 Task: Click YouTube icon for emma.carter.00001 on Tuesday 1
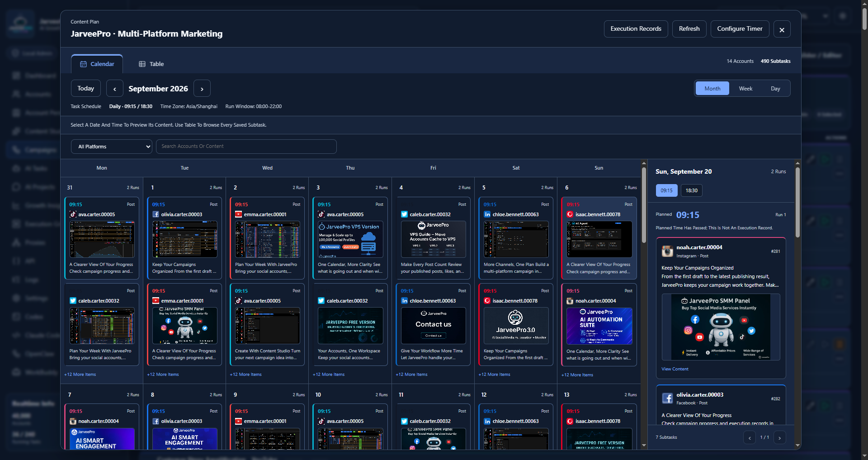pos(156,301)
